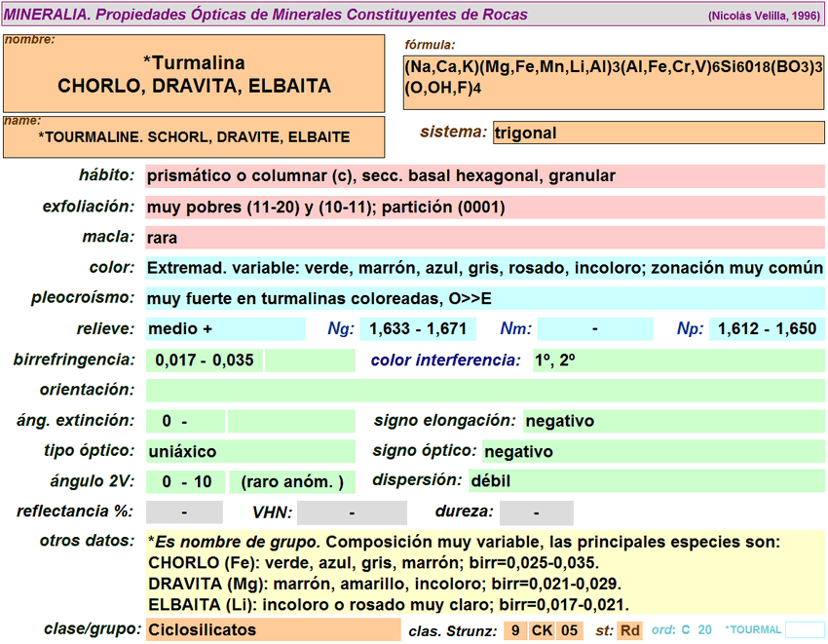This screenshot has height=644, width=828.
Task: Click the birrefringencia value 0,017 - 0,035
Action: click(205, 360)
